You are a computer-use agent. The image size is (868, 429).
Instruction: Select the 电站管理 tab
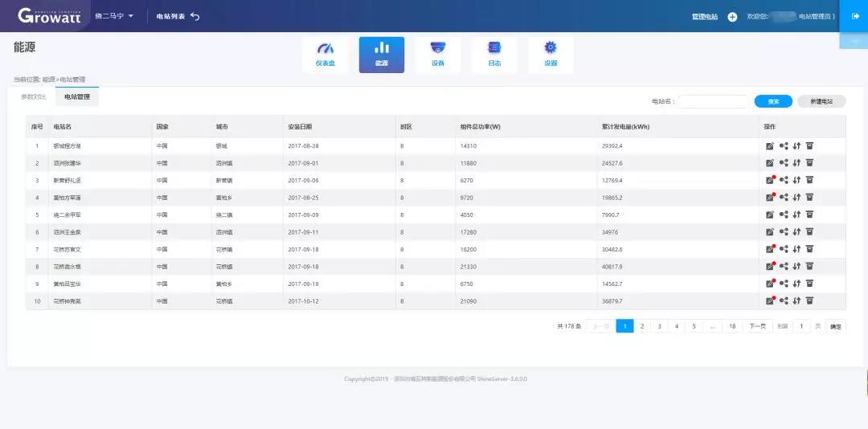coord(77,97)
